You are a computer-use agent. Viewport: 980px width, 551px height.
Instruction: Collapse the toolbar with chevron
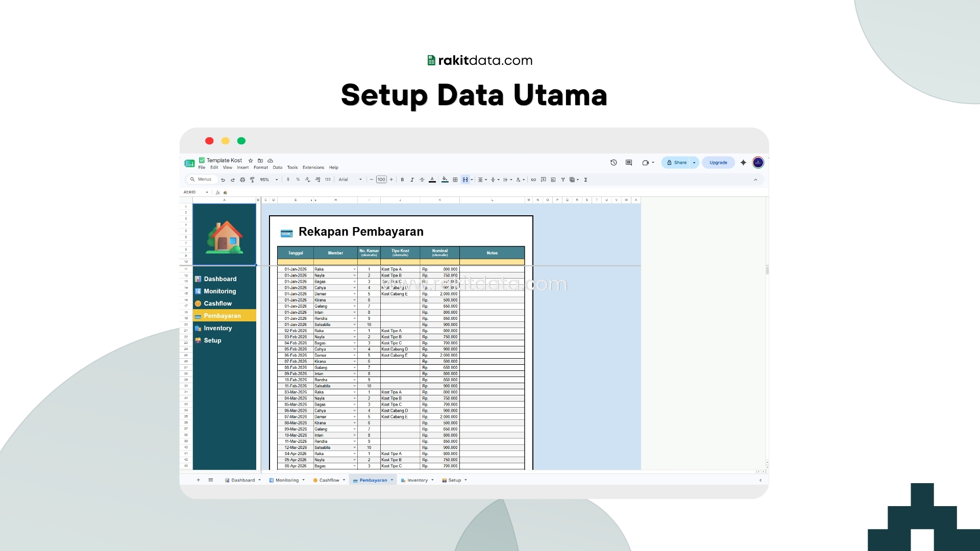coord(755,180)
